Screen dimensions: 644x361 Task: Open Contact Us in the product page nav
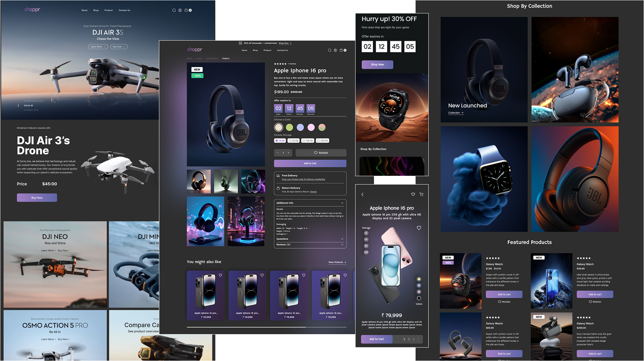click(282, 50)
